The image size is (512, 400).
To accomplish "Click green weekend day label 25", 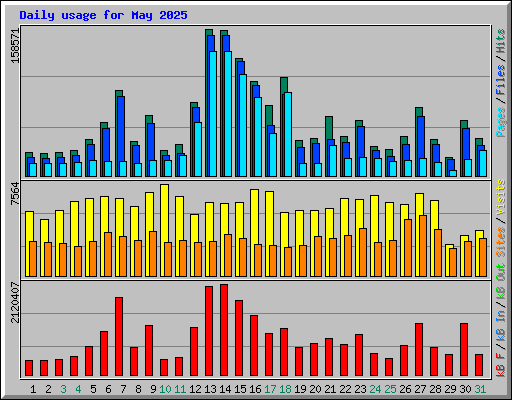I will coord(390,389).
